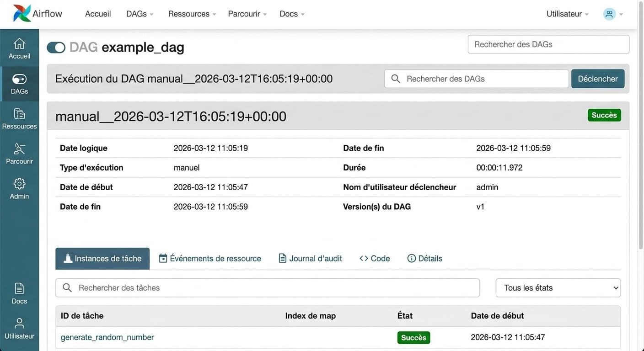644x351 pixels.
Task: Expand the DAGs top menu
Action: pyautogui.click(x=140, y=14)
